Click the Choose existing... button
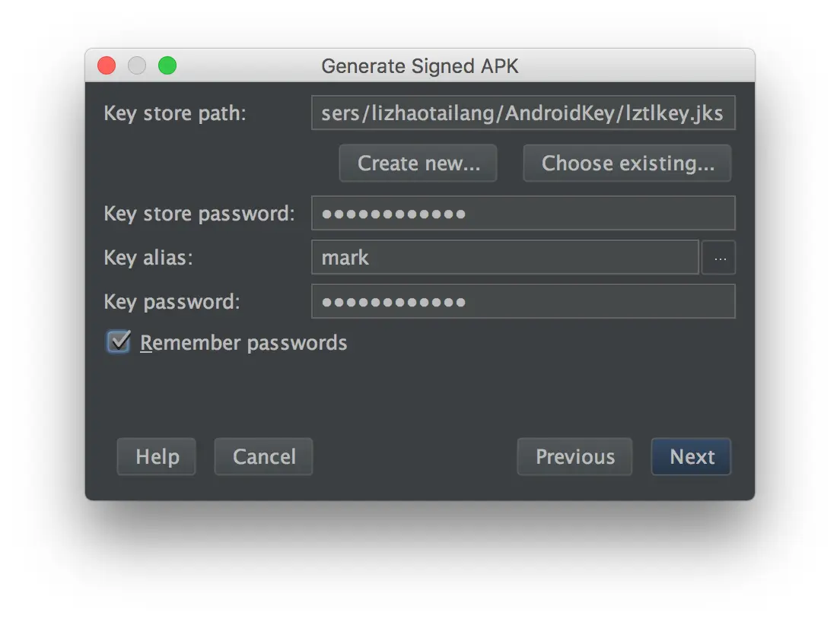This screenshot has width=840, height=622. (627, 163)
